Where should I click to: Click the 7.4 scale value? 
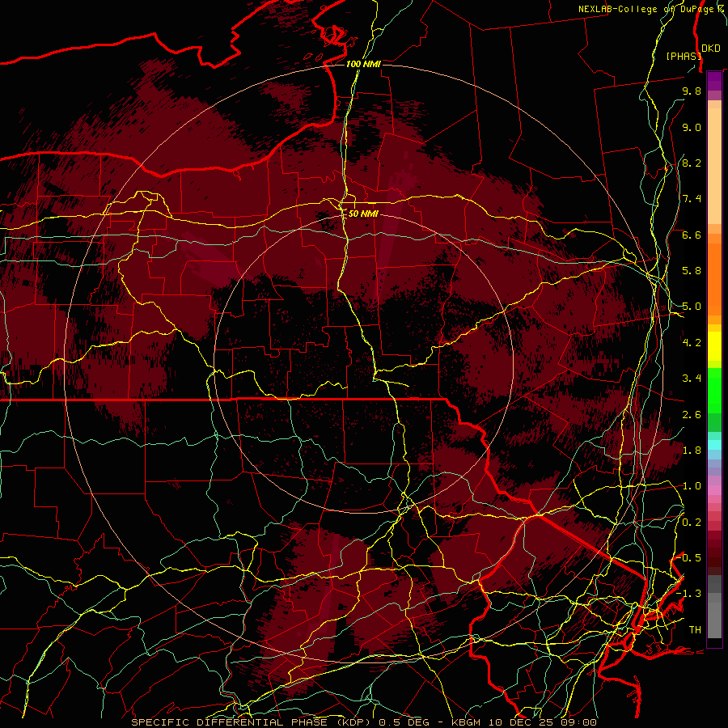tap(692, 199)
